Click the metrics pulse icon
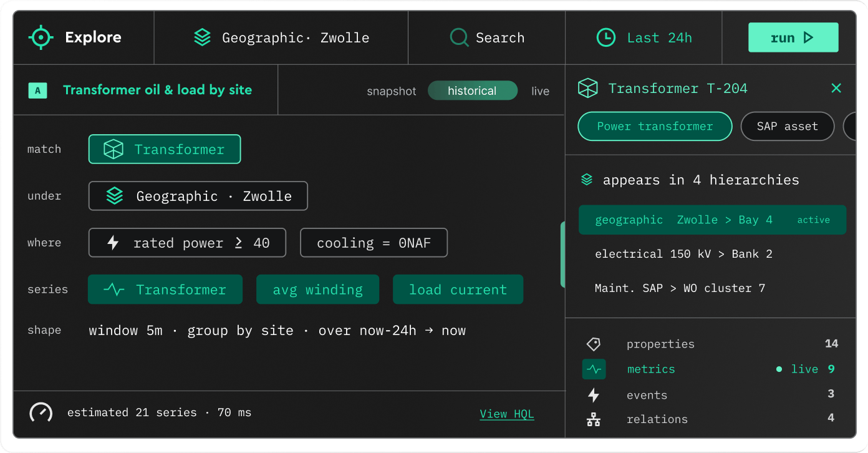 coord(594,369)
